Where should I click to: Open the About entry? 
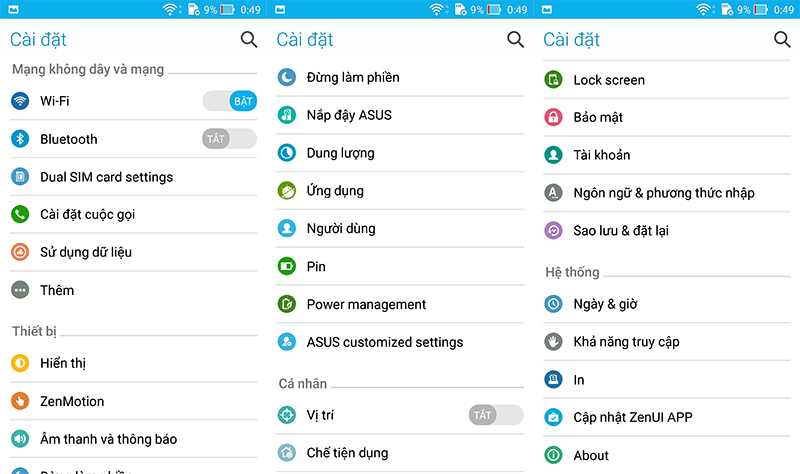(x=591, y=455)
